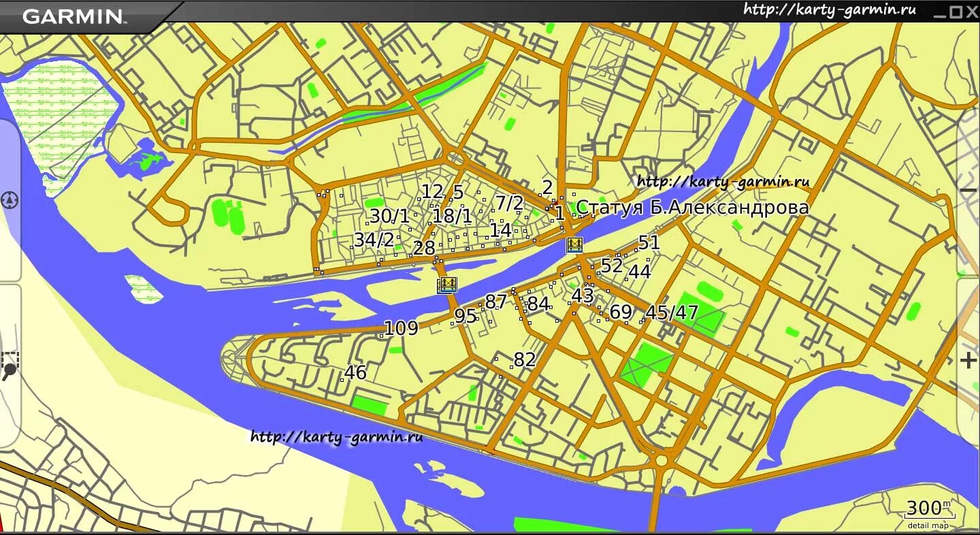Select bridge icon below Статуя Б.Александрова label
The width and height of the screenshot is (980, 535).
tap(575, 245)
